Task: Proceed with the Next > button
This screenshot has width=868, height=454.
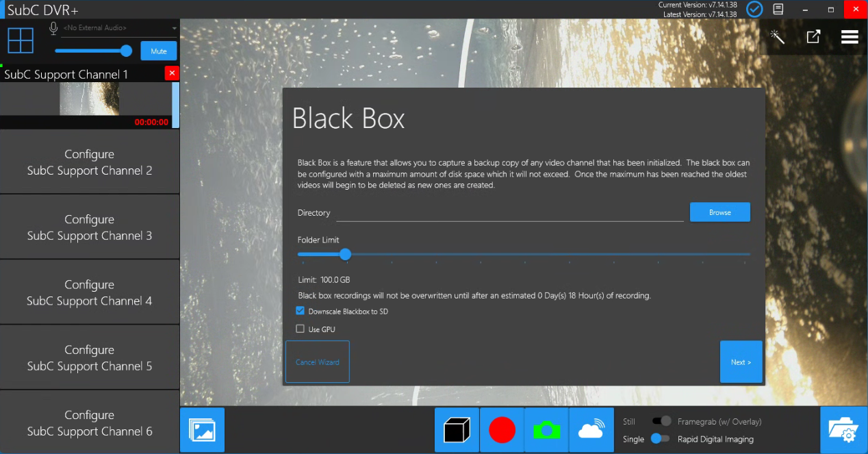Action: tap(741, 362)
